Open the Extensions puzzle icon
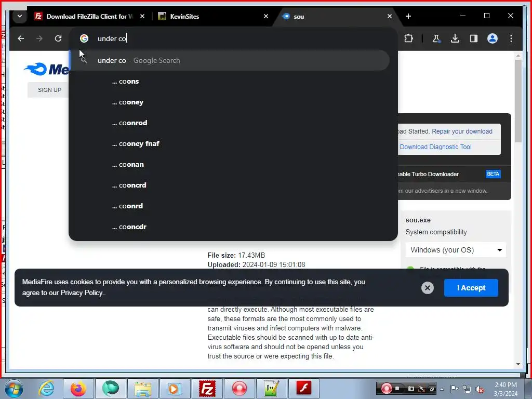532x399 pixels. (409, 38)
